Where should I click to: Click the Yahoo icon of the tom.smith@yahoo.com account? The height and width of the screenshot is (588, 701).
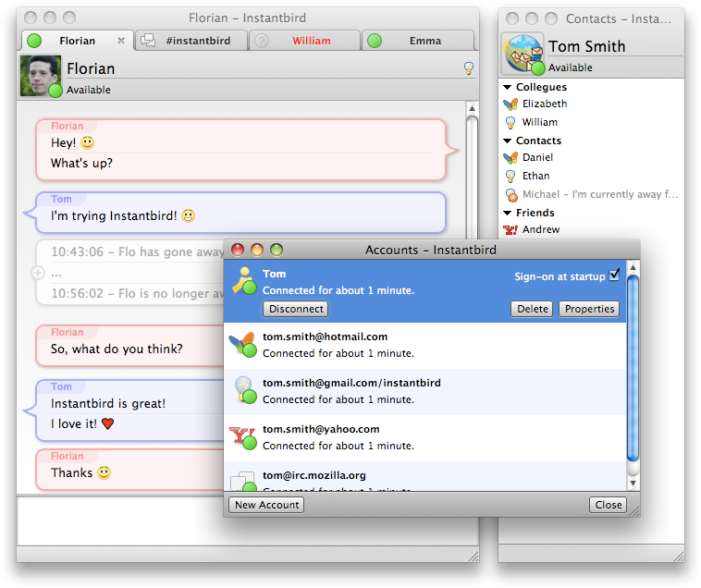(242, 437)
